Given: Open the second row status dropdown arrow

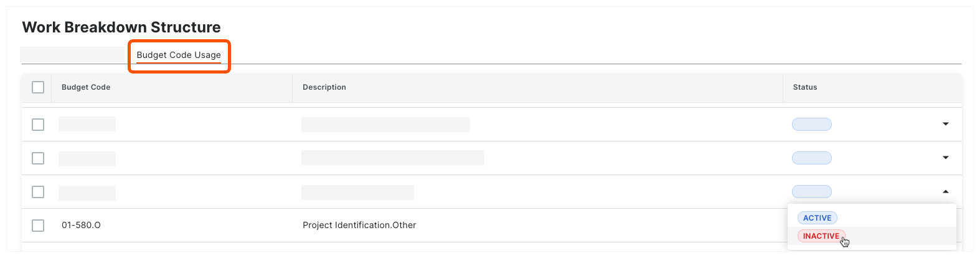Looking at the screenshot, I should click(x=945, y=158).
